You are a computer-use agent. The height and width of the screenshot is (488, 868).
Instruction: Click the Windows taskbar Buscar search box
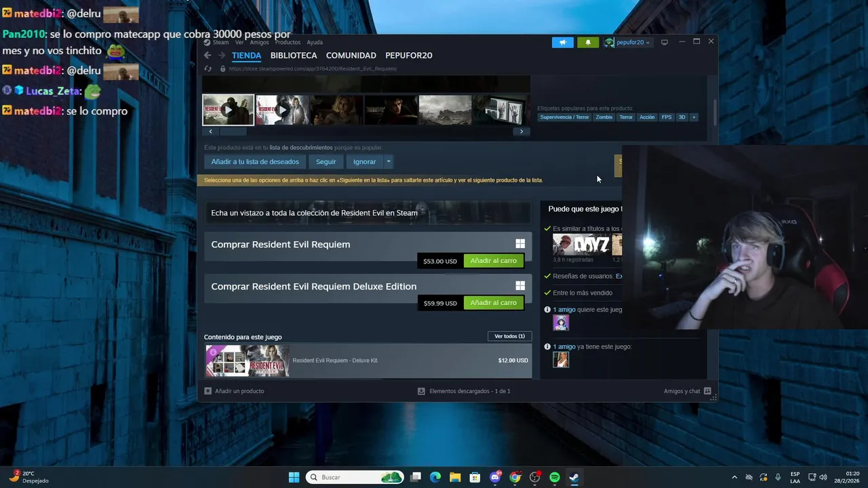[355, 477]
